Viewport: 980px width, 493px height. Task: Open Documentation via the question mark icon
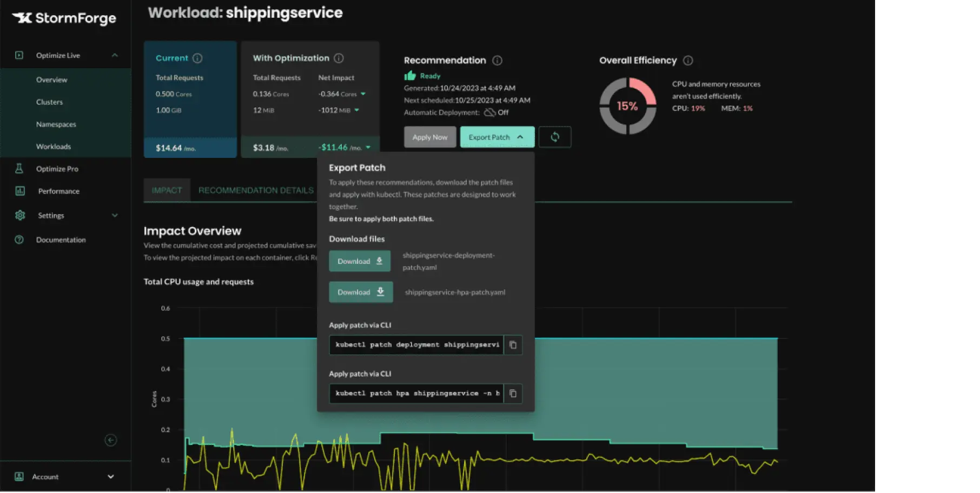(x=20, y=239)
